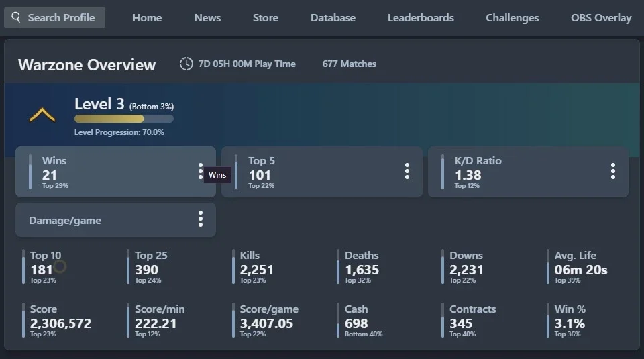Open the Top 5 card options menu
Viewport: 644px width, 359px height.
coord(407,171)
